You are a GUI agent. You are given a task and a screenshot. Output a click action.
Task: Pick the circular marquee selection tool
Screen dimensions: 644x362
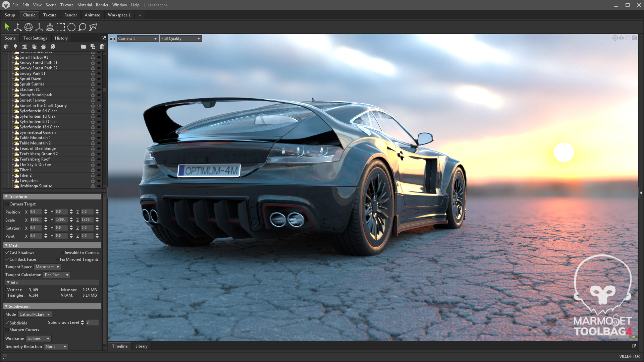(71, 27)
